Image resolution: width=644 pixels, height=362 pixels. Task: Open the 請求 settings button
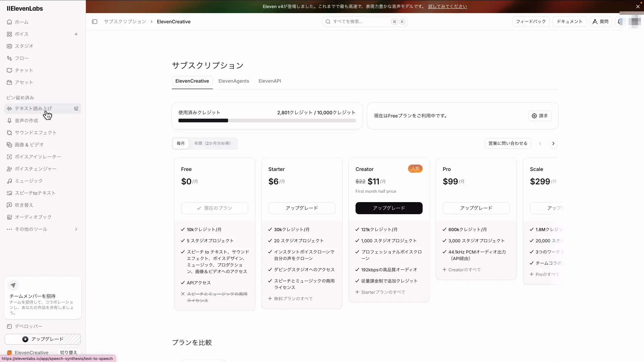pos(540,116)
